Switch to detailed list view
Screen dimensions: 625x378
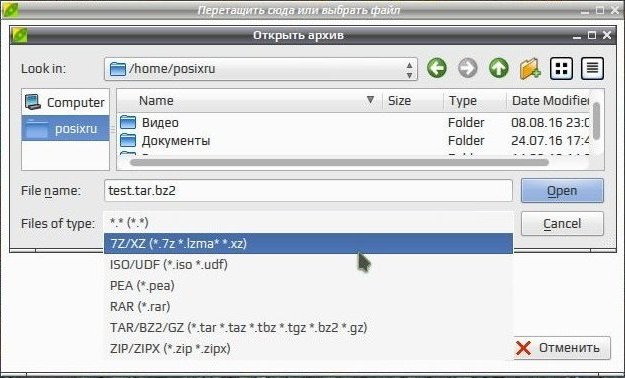click(x=592, y=69)
